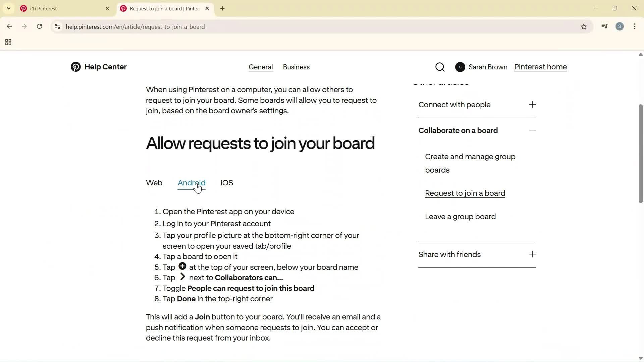Open the Request to join a board link
This screenshot has width=644, height=362.
coord(465,193)
